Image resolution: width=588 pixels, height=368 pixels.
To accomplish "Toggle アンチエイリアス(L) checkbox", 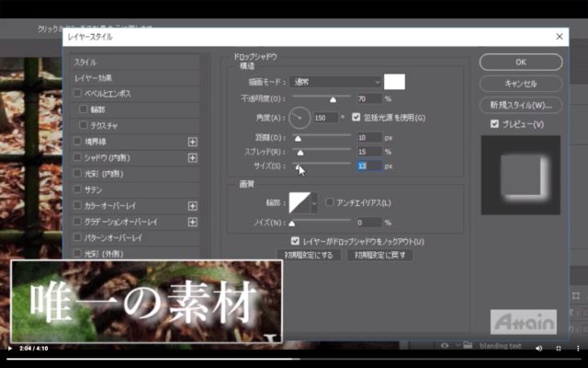I will pos(329,202).
